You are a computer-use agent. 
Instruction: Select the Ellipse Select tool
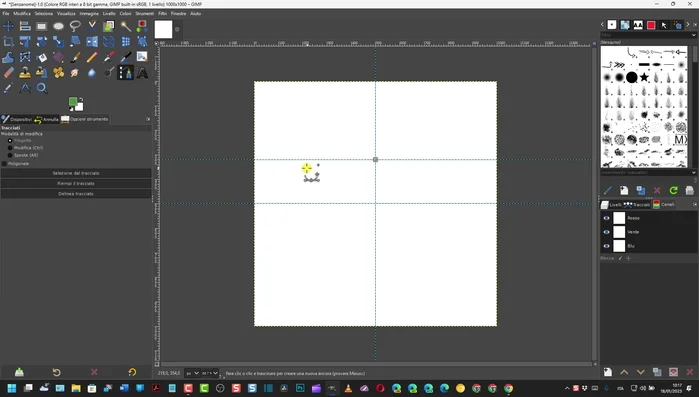click(x=58, y=26)
